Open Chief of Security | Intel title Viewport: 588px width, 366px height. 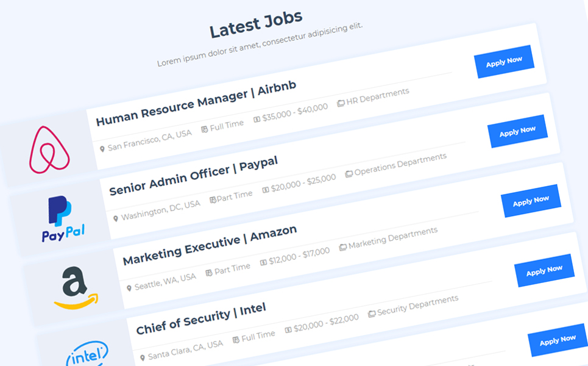tap(201, 318)
